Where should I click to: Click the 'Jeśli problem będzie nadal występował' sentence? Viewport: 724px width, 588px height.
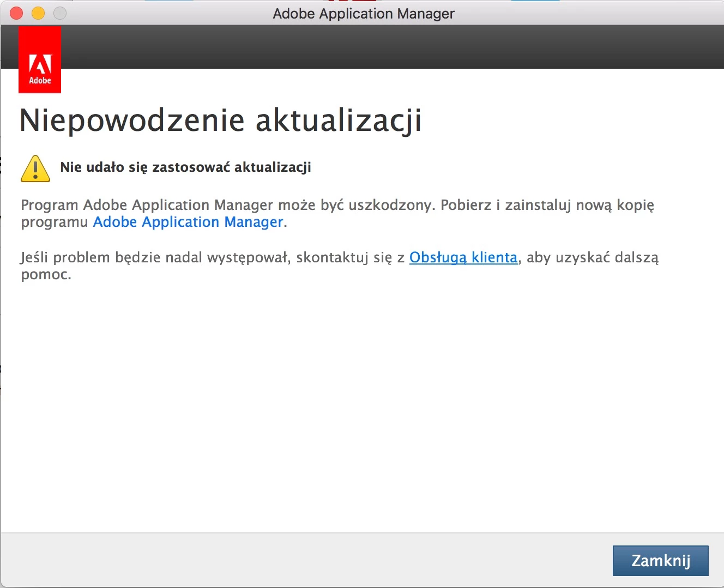coord(340,266)
